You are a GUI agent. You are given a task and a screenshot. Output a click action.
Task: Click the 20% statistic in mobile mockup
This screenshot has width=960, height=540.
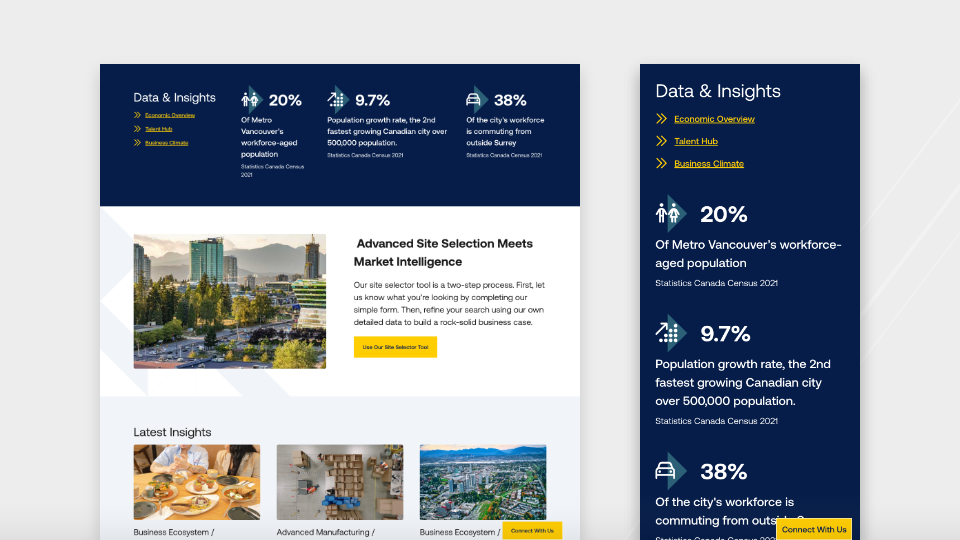coord(724,214)
